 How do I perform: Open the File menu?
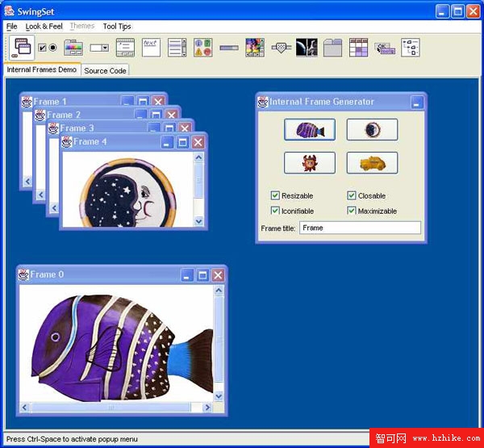pos(12,27)
